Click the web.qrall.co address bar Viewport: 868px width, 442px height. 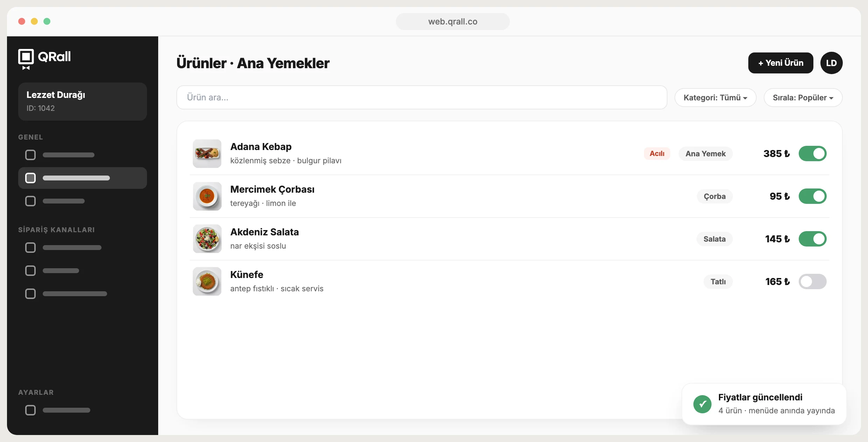pos(453,21)
